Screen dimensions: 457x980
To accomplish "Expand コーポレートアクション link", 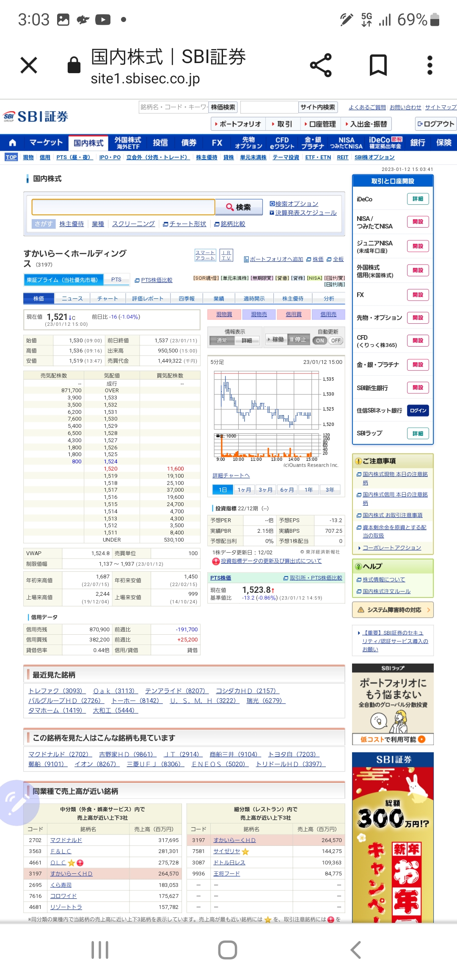I will pos(392,548).
